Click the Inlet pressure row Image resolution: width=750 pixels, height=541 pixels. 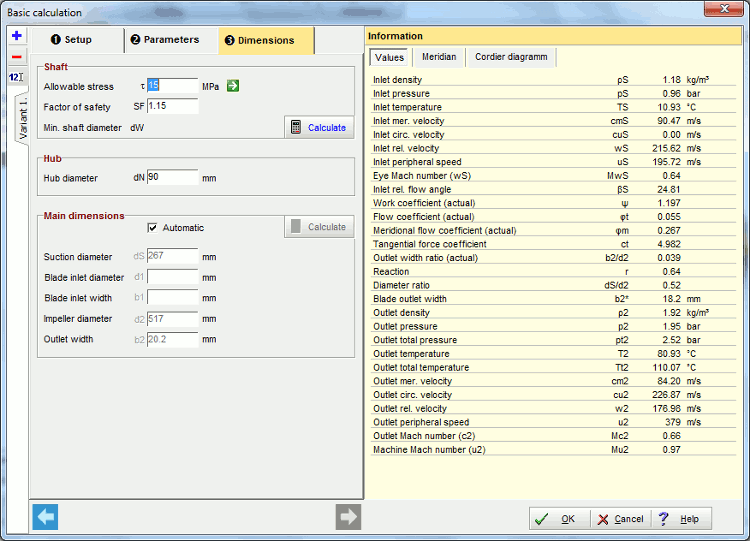point(553,94)
